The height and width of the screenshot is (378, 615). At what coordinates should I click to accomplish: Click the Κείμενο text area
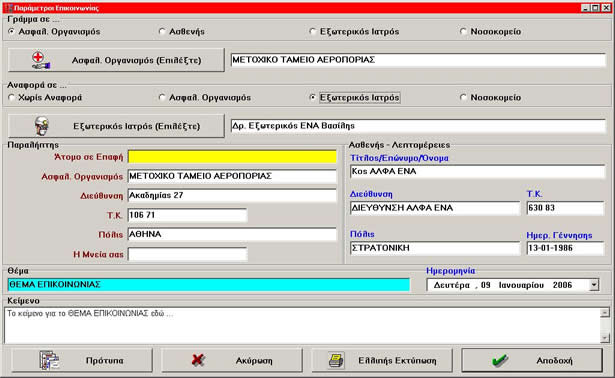point(302,325)
